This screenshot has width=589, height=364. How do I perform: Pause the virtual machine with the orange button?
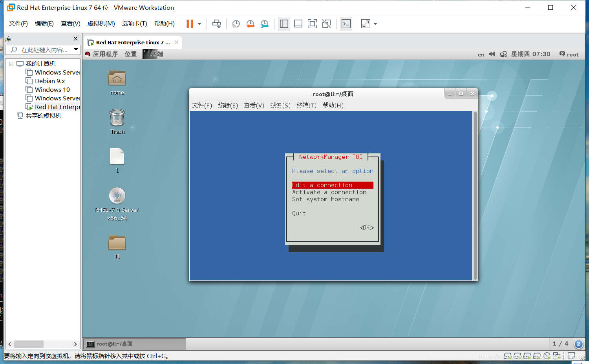[x=190, y=24]
